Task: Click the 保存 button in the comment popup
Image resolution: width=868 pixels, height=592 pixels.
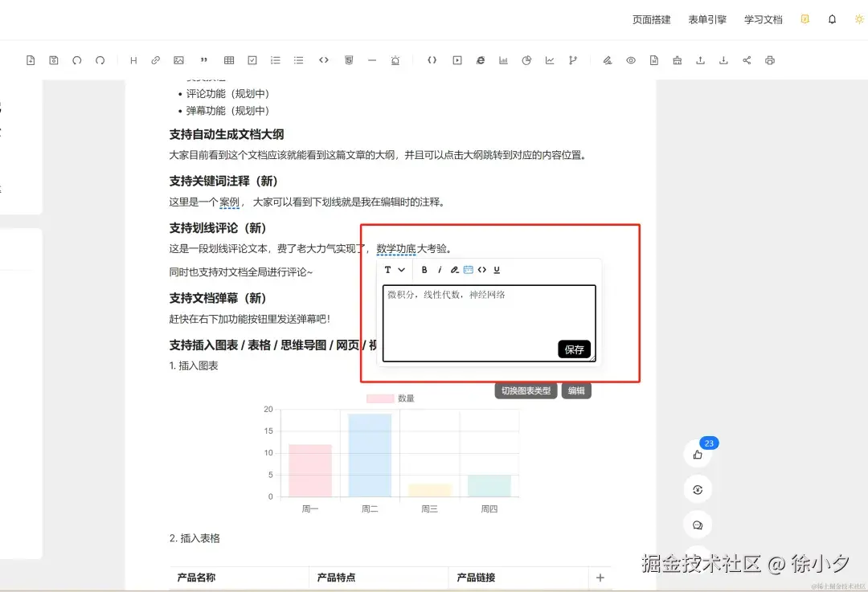Action: [573, 349]
